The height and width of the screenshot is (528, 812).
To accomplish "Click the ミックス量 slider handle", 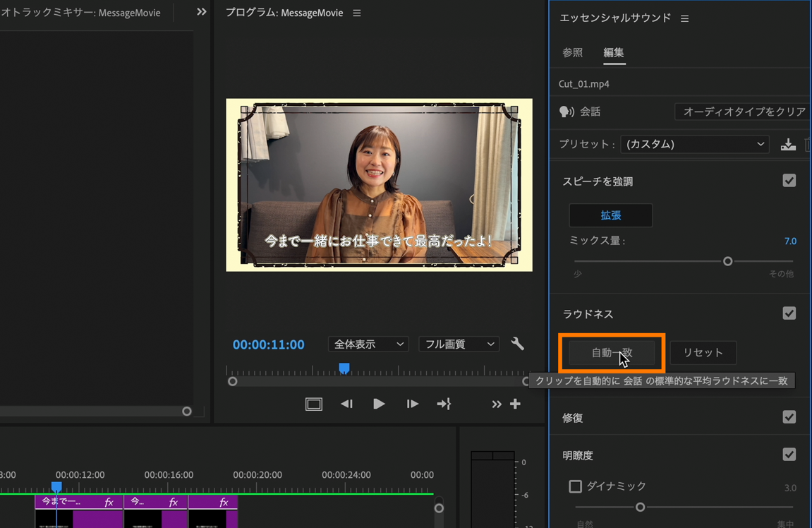I will point(727,261).
